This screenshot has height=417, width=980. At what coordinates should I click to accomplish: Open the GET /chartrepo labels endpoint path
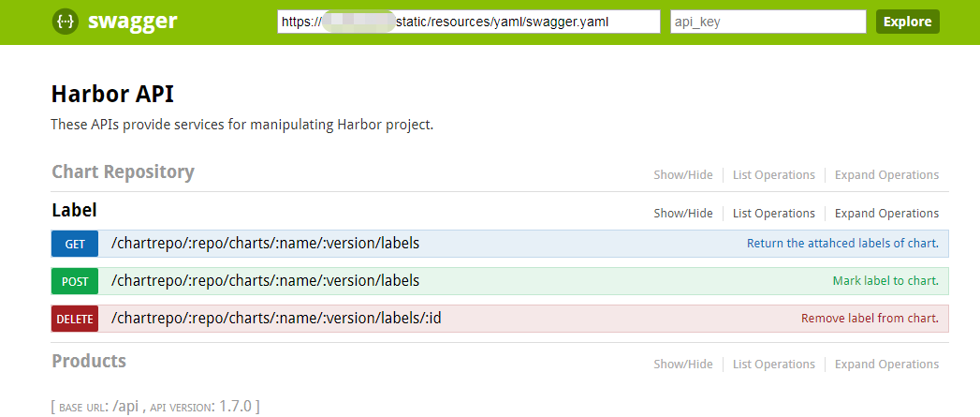click(x=265, y=244)
